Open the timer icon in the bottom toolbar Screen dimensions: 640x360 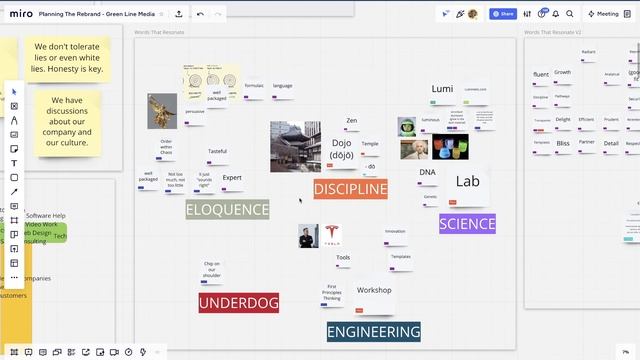tap(129, 352)
